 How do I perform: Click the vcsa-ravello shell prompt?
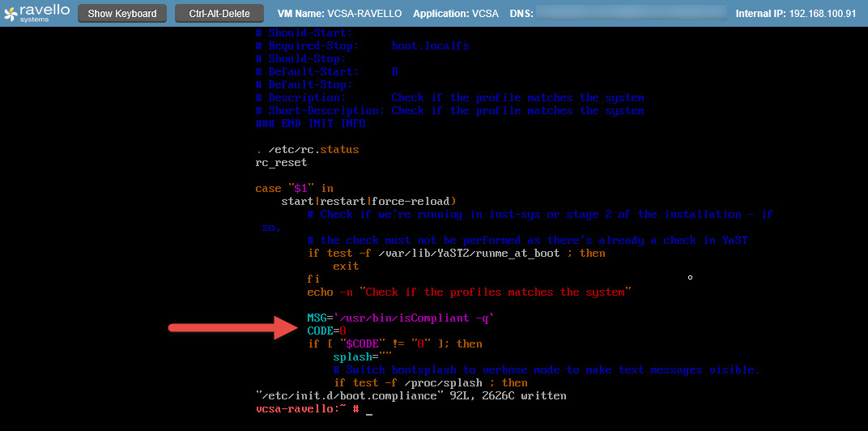[307, 409]
